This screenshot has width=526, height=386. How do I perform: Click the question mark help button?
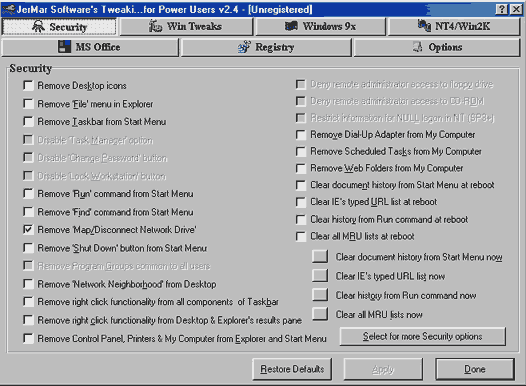(502, 9)
